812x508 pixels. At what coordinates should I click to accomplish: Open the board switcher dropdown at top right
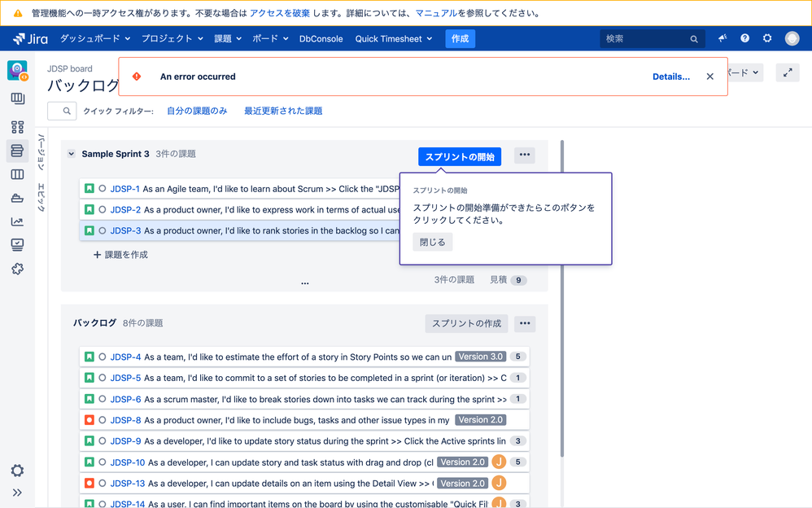pos(744,72)
